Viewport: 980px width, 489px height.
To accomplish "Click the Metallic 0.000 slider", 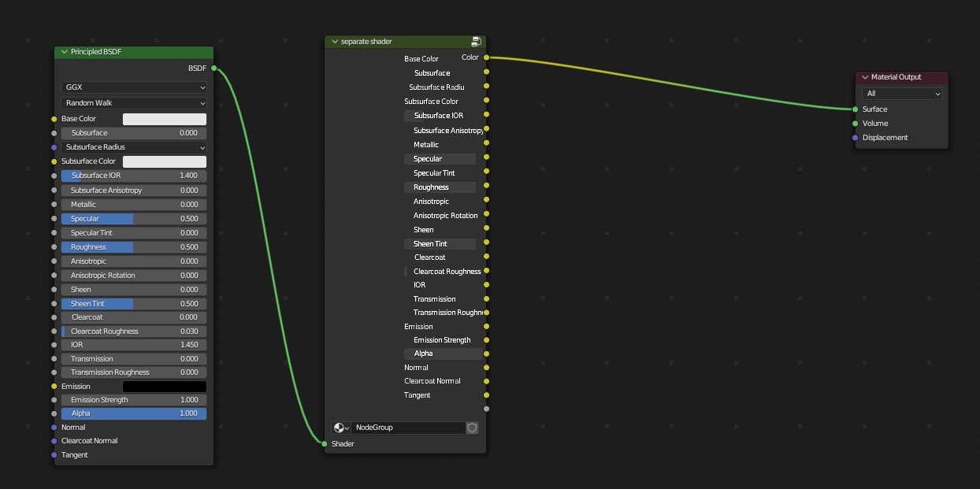I will 134,205.
